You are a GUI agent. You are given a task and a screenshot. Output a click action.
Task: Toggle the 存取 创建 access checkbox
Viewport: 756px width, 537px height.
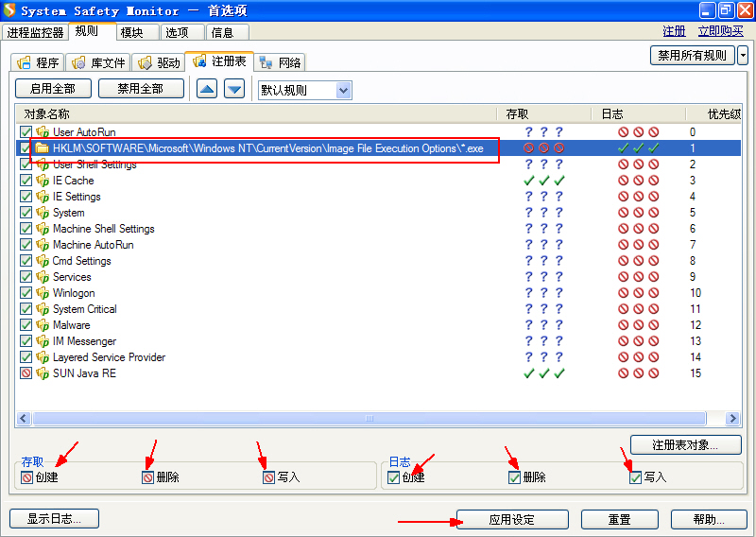[x=27, y=477]
